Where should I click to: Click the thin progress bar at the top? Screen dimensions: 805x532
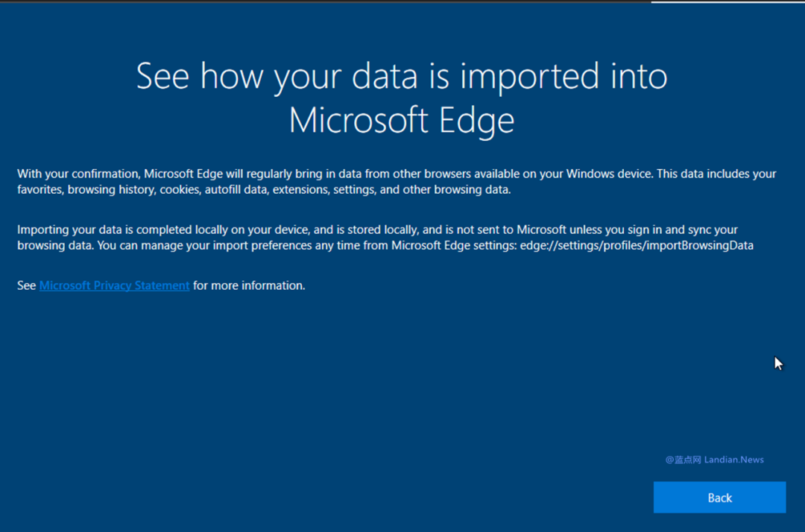click(402, 2)
